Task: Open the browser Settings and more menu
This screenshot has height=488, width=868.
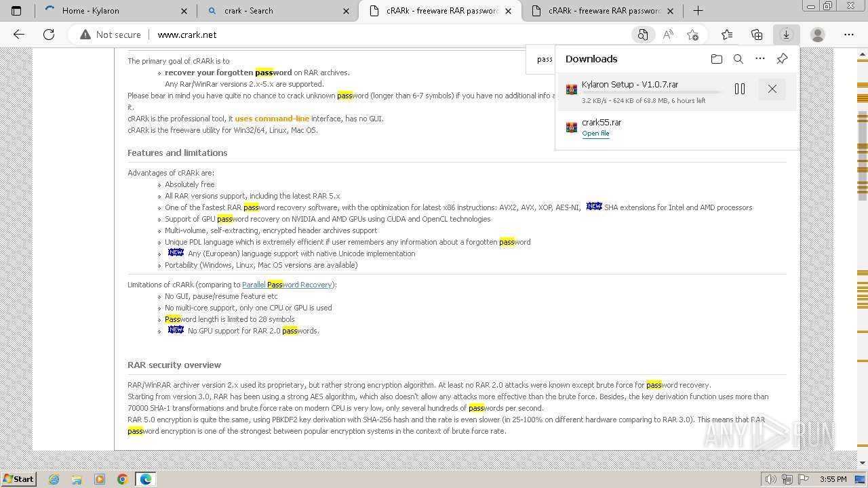Action: [x=849, y=35]
